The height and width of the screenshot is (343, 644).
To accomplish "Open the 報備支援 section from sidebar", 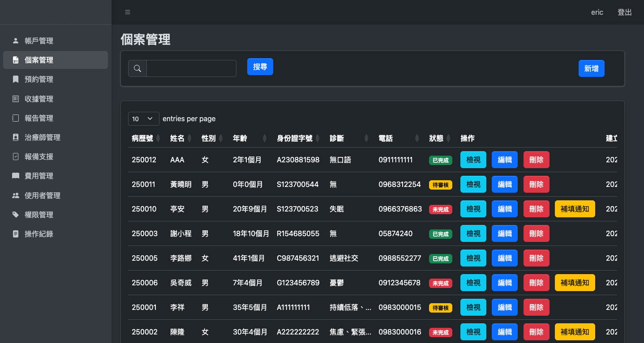I will pos(39,157).
